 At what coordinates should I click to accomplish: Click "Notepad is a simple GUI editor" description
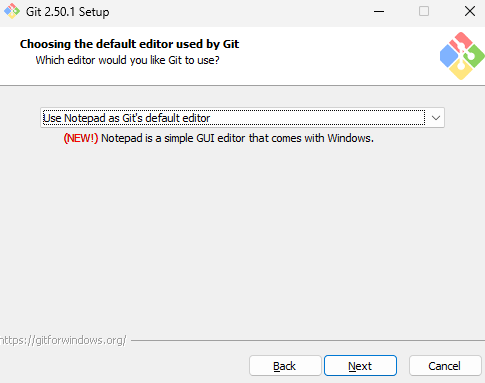point(237,138)
